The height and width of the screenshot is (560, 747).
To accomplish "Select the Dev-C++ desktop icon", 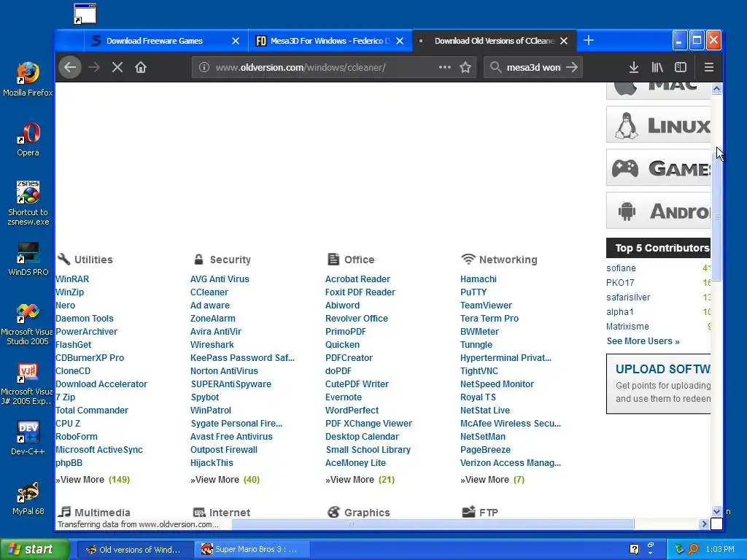I will click(x=28, y=438).
